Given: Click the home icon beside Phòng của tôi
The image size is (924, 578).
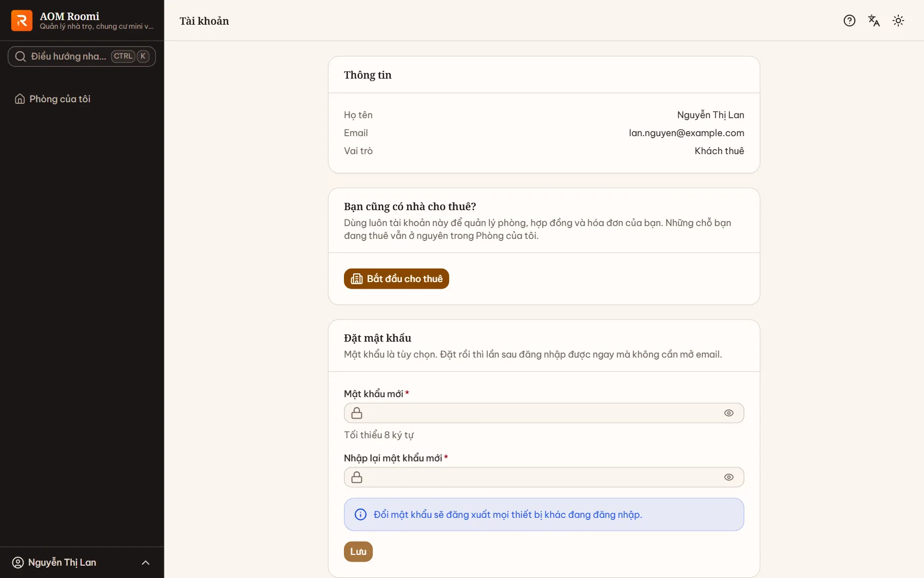Looking at the screenshot, I should pos(20,99).
